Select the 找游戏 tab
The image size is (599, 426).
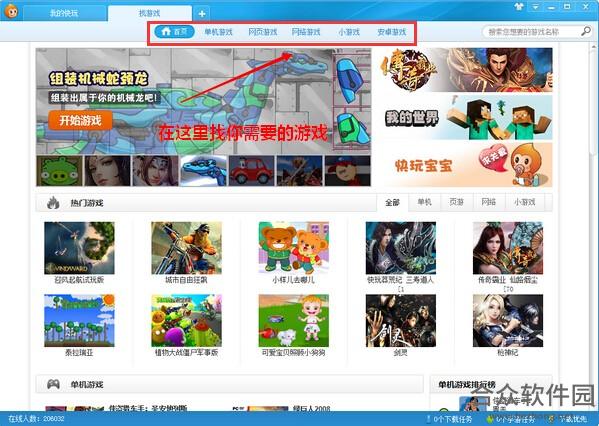click(x=149, y=13)
